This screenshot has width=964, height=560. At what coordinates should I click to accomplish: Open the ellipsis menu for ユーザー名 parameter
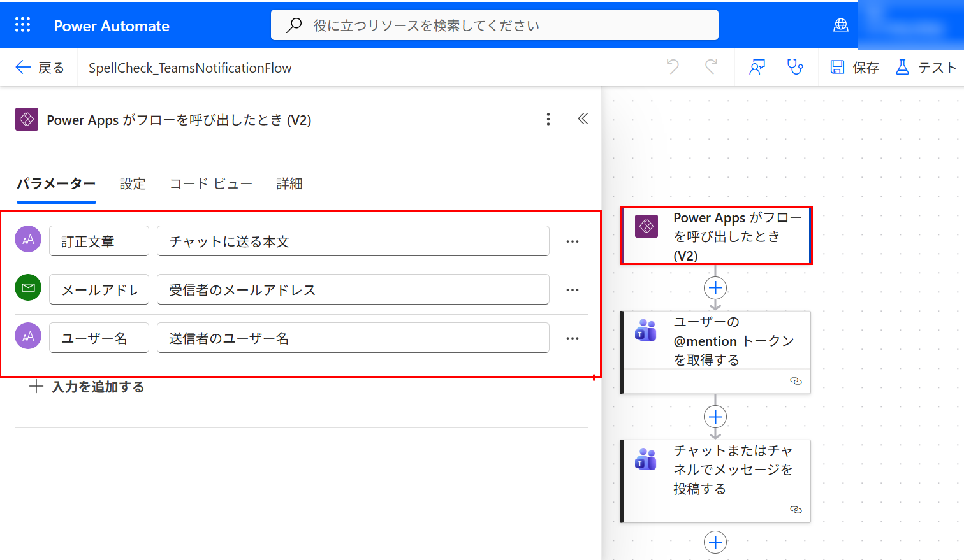[x=572, y=338]
